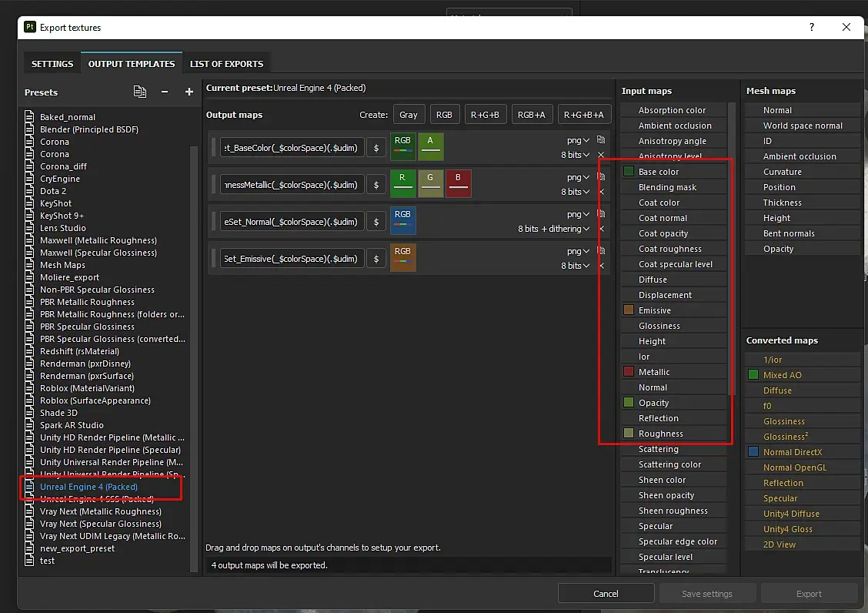Click the red B channel swatch

click(x=458, y=184)
